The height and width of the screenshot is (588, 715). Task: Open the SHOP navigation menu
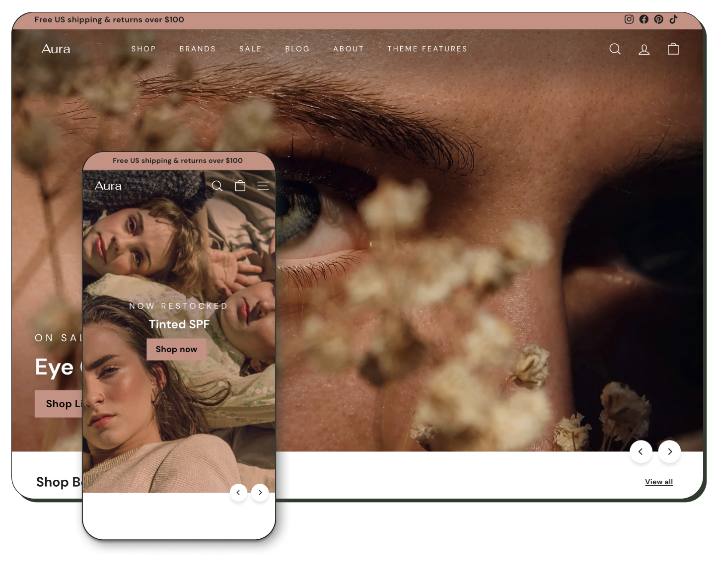tap(143, 49)
